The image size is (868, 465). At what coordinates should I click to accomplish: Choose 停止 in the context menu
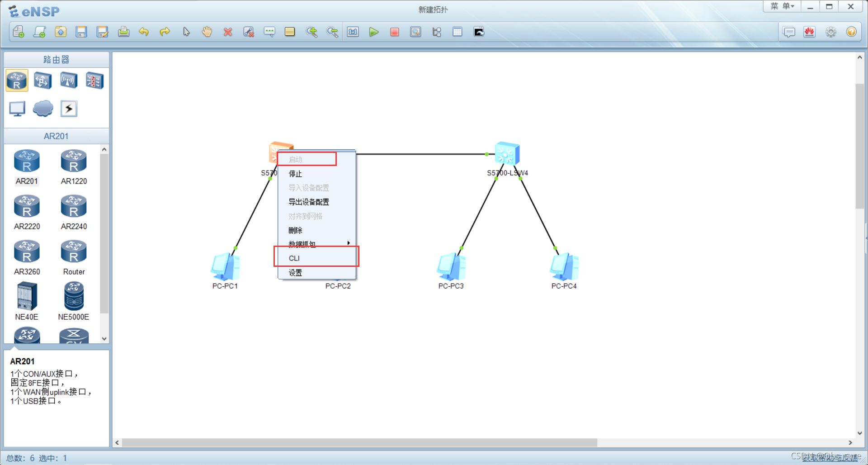point(295,174)
